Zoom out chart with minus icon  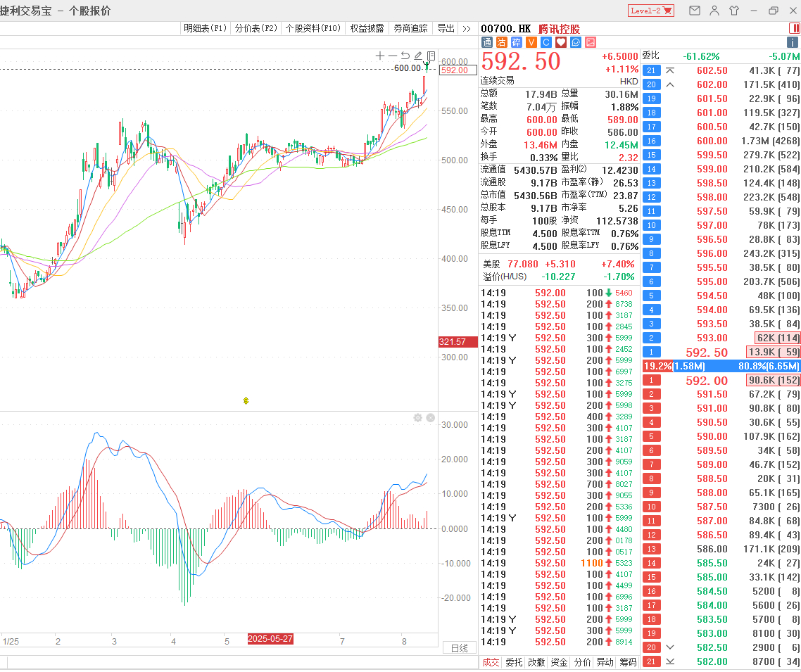pyautogui.click(x=392, y=56)
